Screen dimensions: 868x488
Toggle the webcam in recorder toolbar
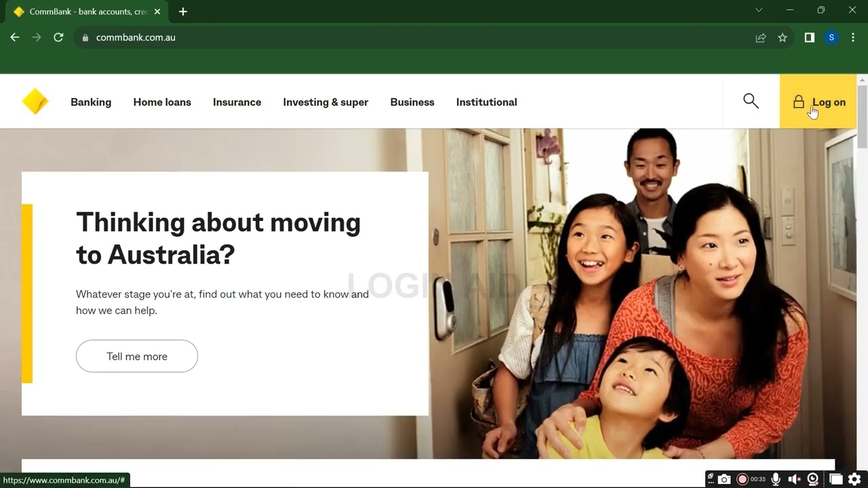[x=813, y=479]
